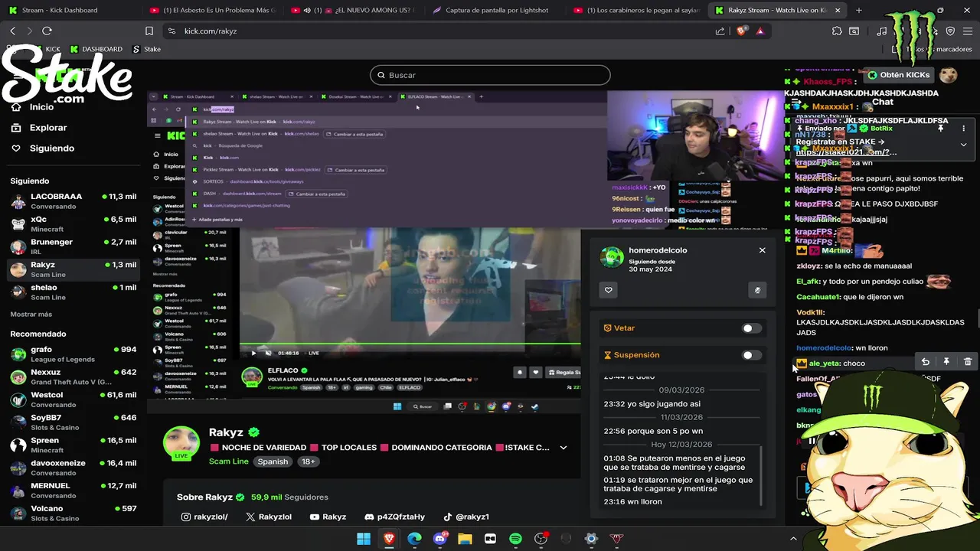Switch to the Los carabineros le pegan tab

tap(637, 10)
